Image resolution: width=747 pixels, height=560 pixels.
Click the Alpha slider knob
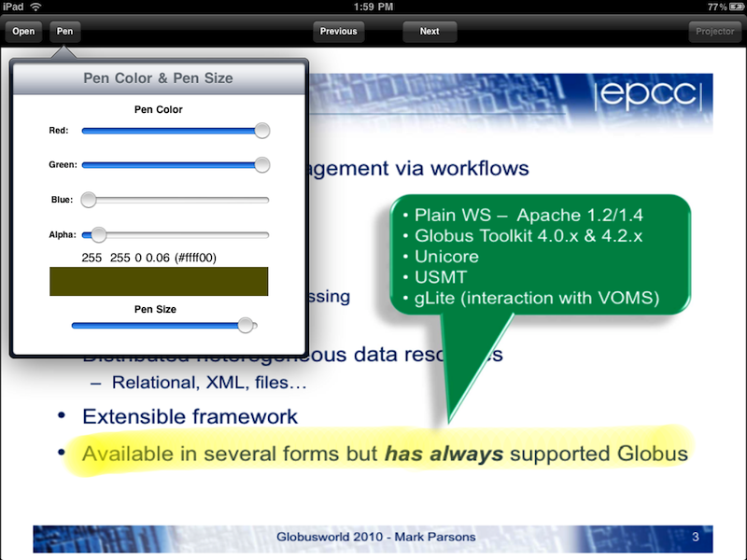click(x=98, y=234)
